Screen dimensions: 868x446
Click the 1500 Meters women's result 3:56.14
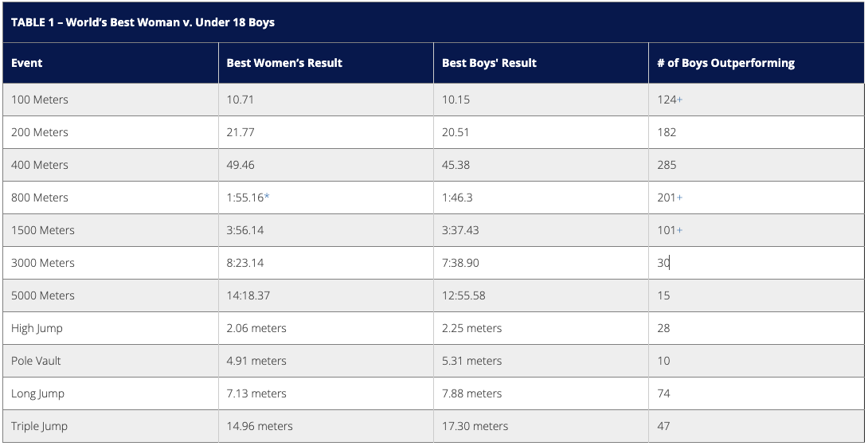pos(244,230)
